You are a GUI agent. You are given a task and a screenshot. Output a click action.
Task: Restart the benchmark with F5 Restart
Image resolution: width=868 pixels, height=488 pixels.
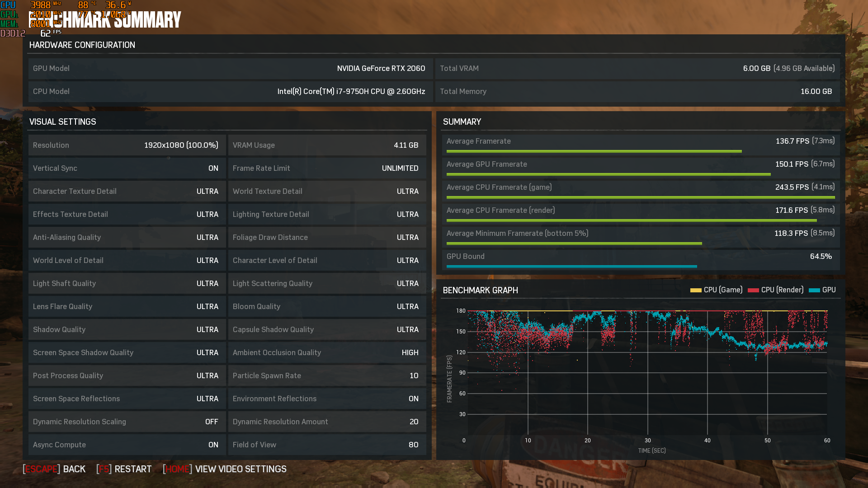(124, 469)
